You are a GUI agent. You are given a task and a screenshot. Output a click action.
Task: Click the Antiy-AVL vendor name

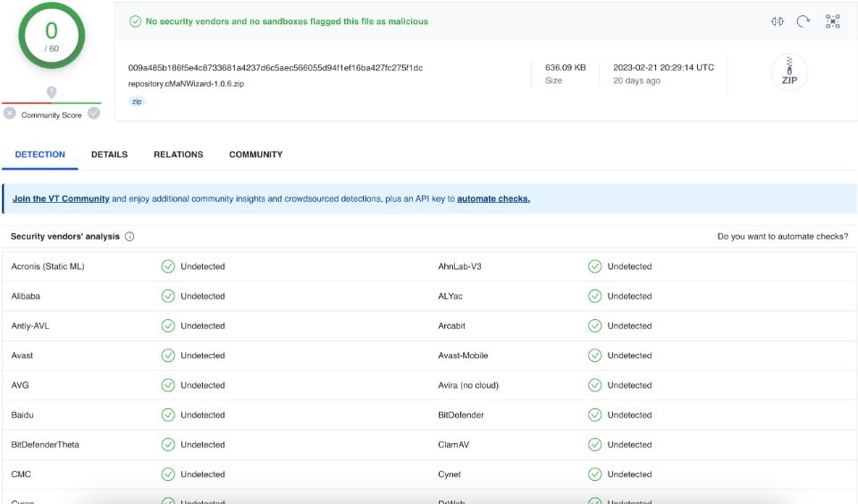[30, 325]
